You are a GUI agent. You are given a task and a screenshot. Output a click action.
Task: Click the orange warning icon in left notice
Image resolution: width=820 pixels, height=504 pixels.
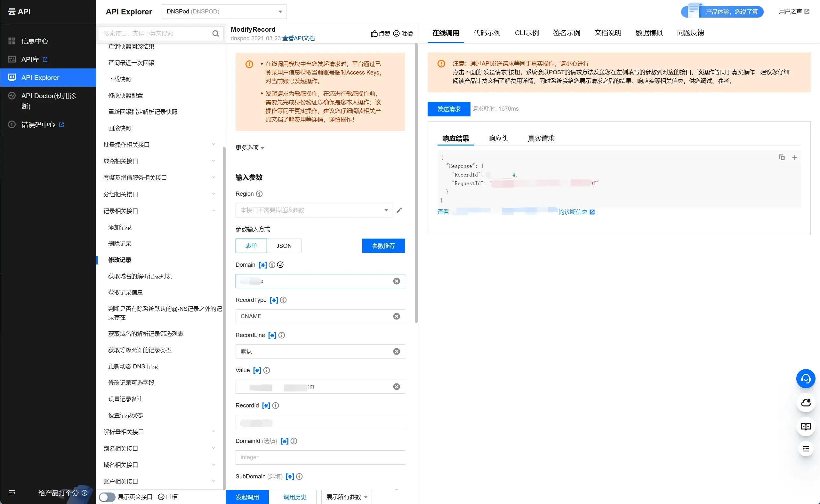pyautogui.click(x=249, y=64)
